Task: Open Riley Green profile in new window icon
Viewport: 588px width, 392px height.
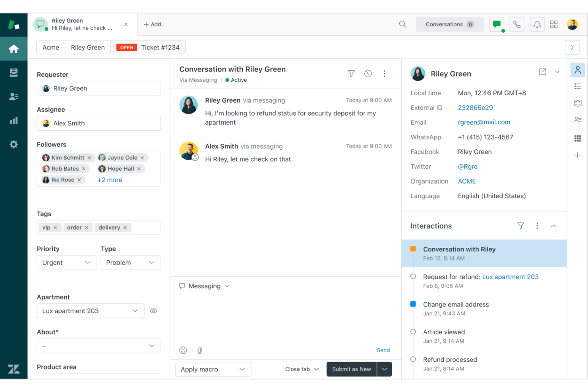Action: 542,72
